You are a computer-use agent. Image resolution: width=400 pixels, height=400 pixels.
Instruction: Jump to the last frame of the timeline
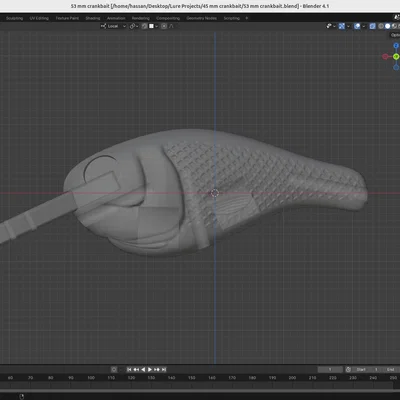click(164, 369)
